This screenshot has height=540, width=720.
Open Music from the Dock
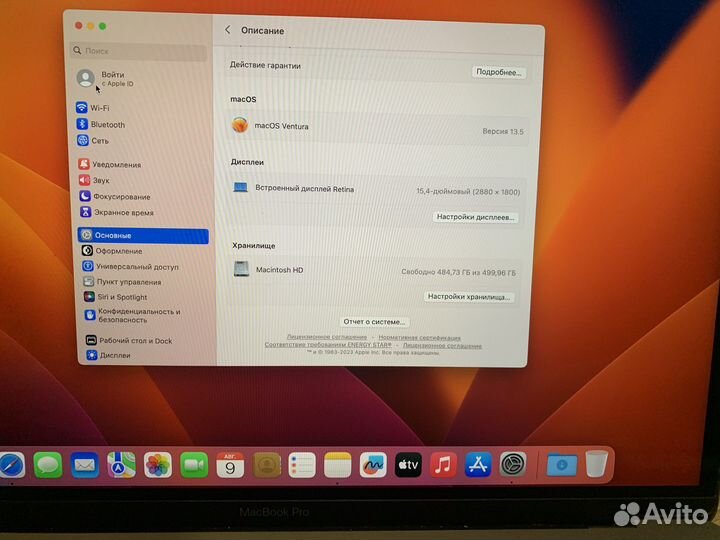point(443,465)
